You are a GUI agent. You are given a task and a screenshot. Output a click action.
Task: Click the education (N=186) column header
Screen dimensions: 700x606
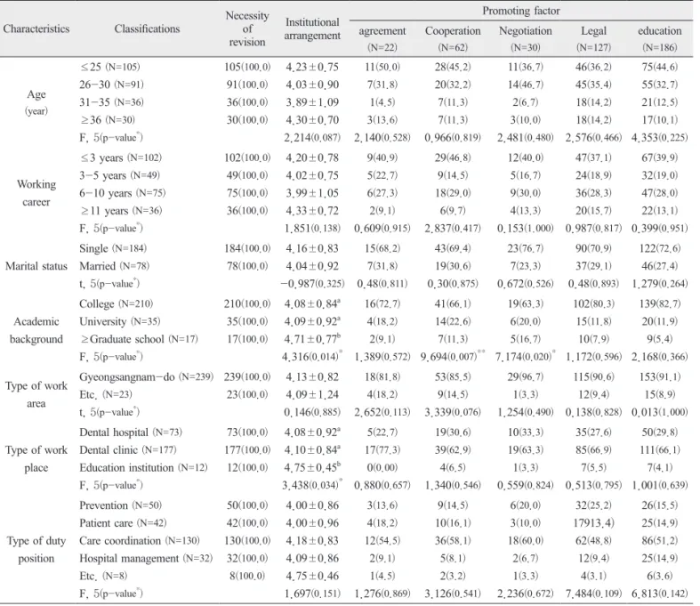pyautogui.click(x=659, y=39)
